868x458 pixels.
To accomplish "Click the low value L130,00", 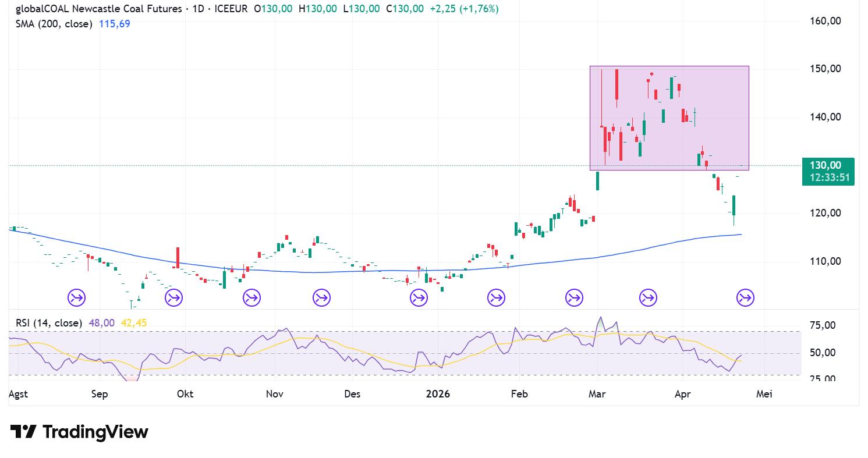I will (361, 9).
